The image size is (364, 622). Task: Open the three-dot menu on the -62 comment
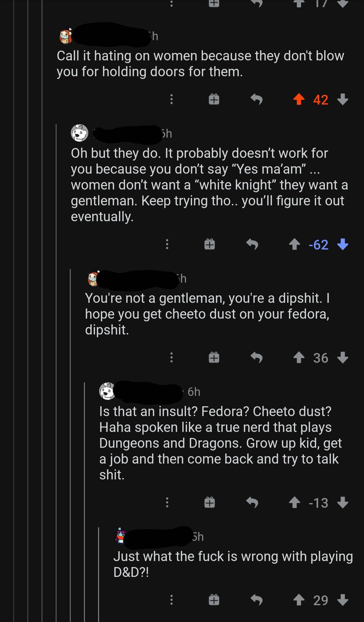(167, 244)
